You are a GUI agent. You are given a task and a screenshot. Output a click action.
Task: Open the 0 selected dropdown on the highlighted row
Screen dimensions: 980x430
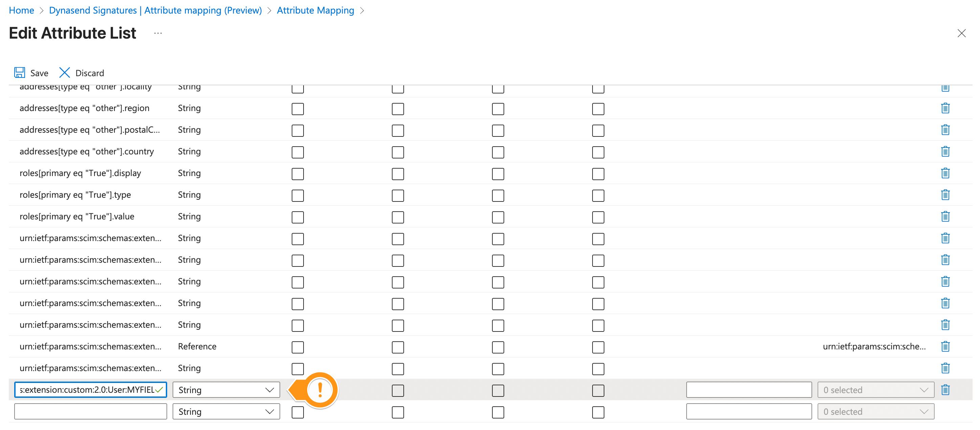pos(875,390)
